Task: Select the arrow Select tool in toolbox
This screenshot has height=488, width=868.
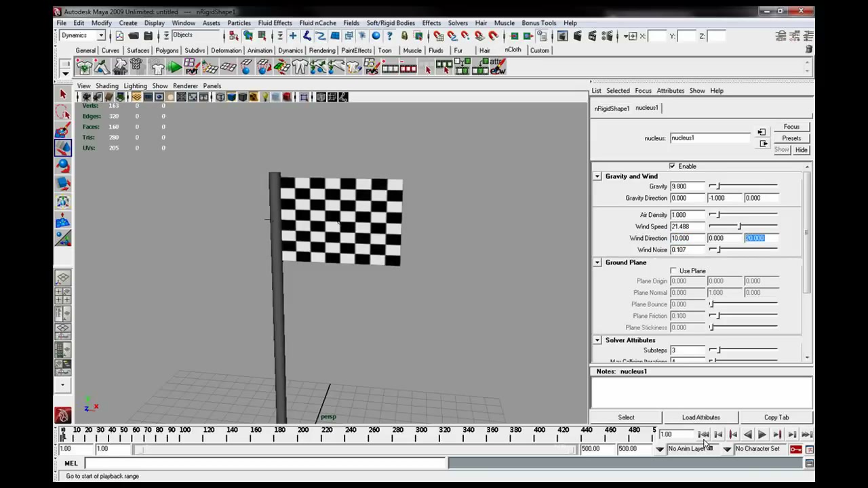Action: tap(63, 95)
